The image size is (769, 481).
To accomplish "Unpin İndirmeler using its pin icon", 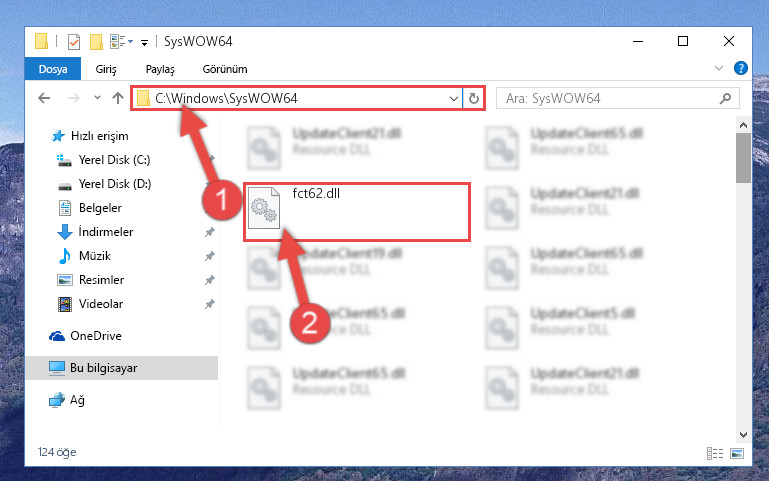I will [210, 232].
